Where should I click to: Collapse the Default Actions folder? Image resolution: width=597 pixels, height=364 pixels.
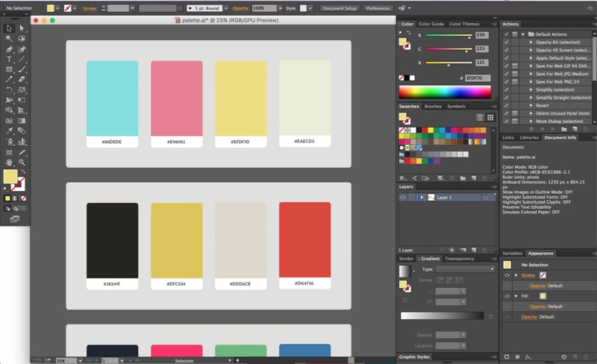522,34
